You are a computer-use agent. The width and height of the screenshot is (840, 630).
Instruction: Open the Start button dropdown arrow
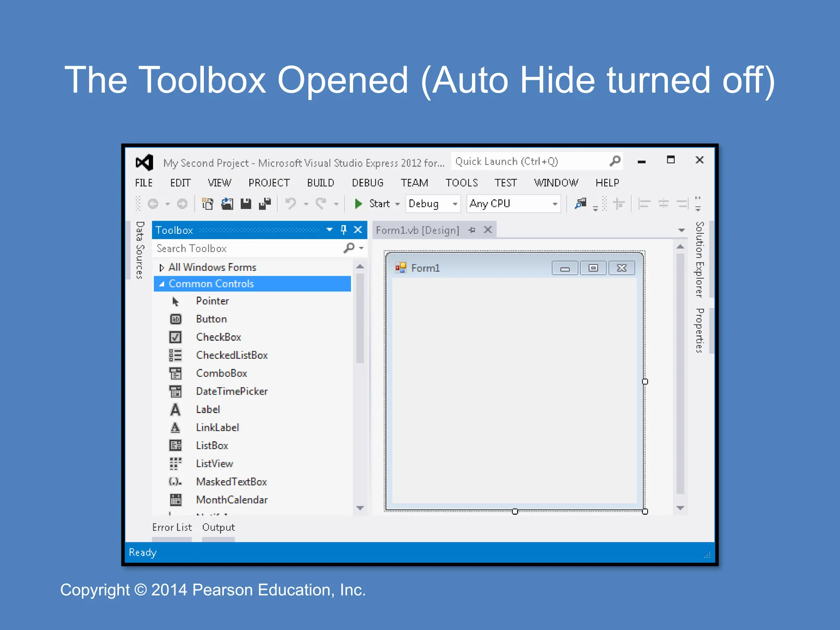coord(397,204)
